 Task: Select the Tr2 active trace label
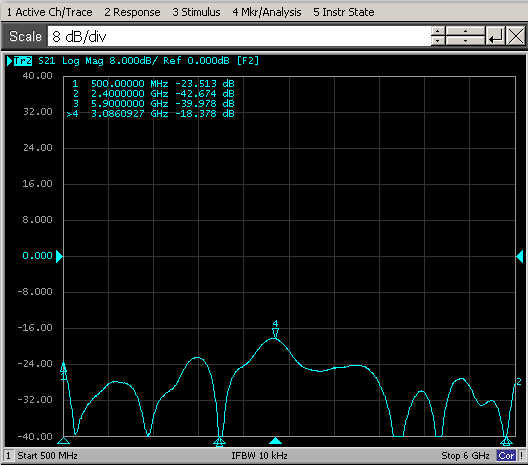tap(23, 61)
